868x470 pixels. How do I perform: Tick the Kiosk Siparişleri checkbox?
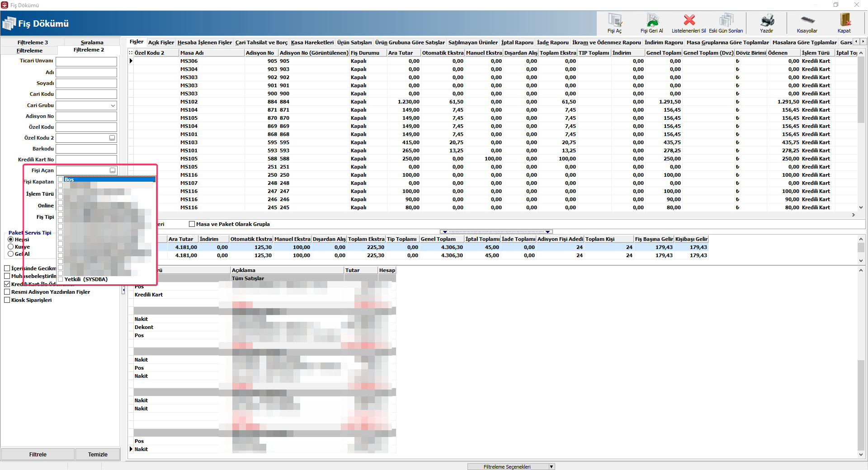coord(7,300)
